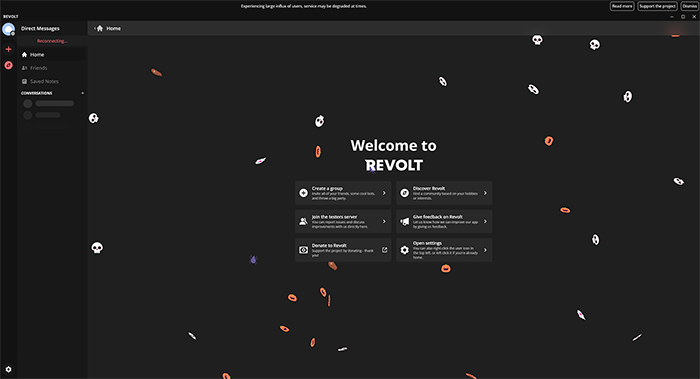Open the settings gear at bottom left
Viewport: 700px width, 379px height.
click(8, 369)
